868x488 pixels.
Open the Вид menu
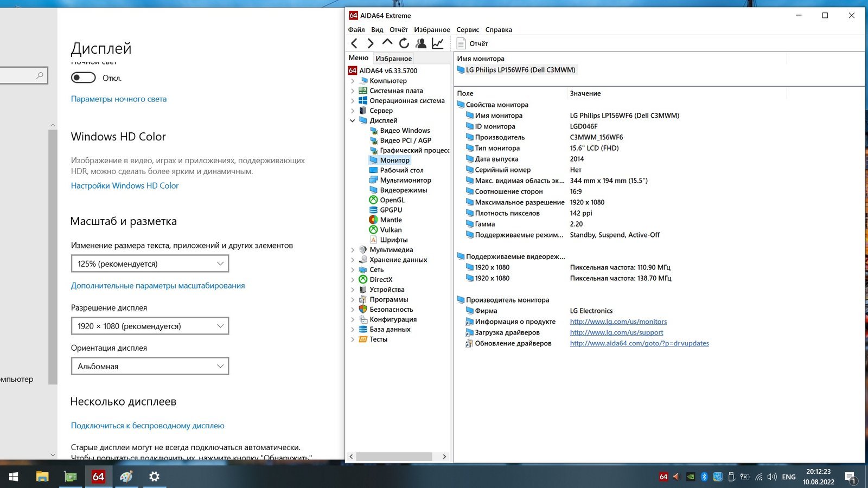pyautogui.click(x=377, y=30)
